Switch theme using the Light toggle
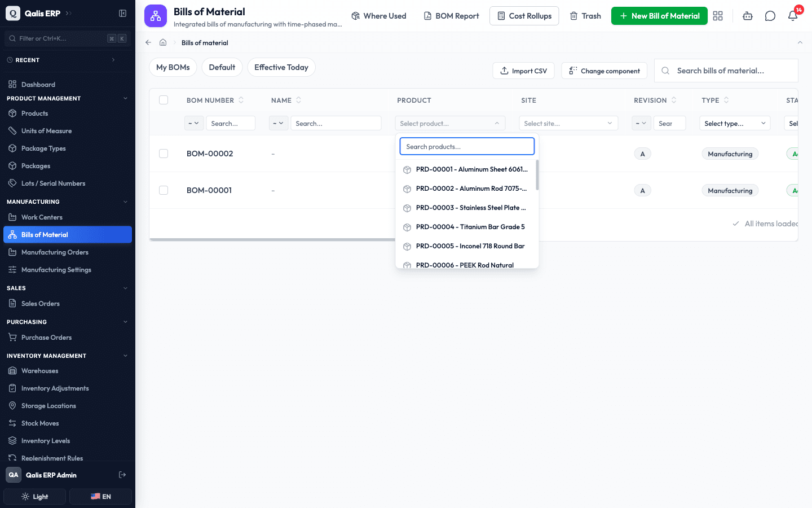The height and width of the screenshot is (508, 812). (36, 497)
